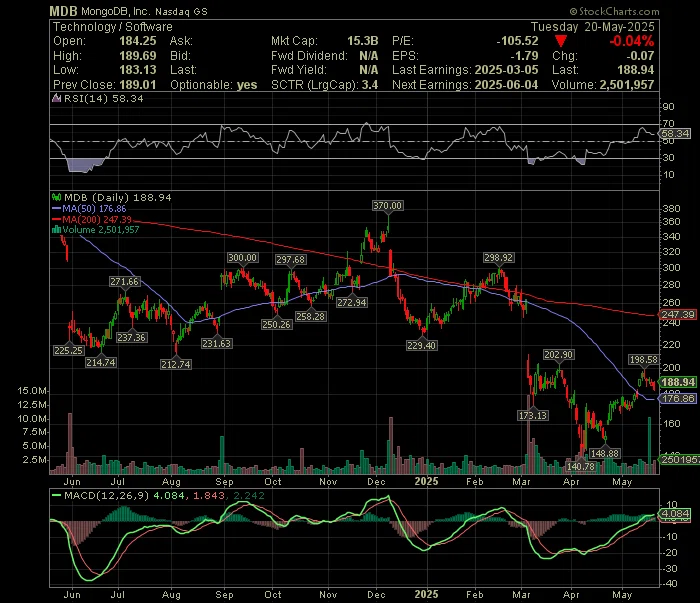Click the StockCharts.com credit text
Image resolution: width=700 pixels, height=603 pixels.
click(x=614, y=12)
